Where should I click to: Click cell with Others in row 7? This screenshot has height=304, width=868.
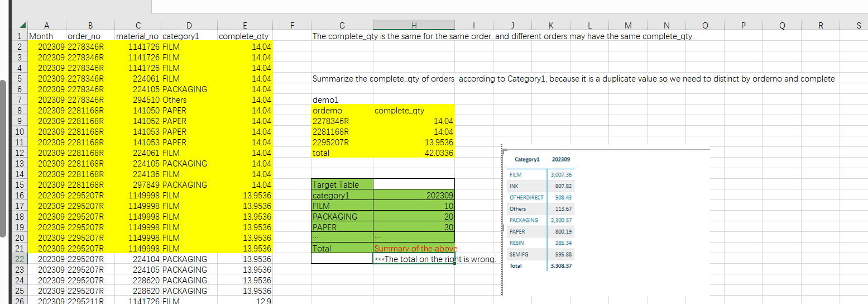189,100
